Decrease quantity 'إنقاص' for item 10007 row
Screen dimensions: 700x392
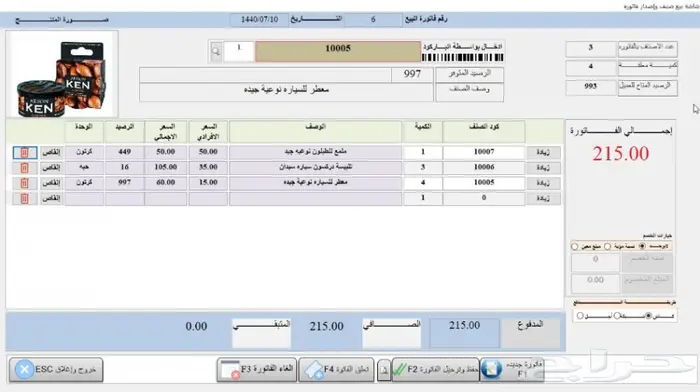click(x=51, y=152)
